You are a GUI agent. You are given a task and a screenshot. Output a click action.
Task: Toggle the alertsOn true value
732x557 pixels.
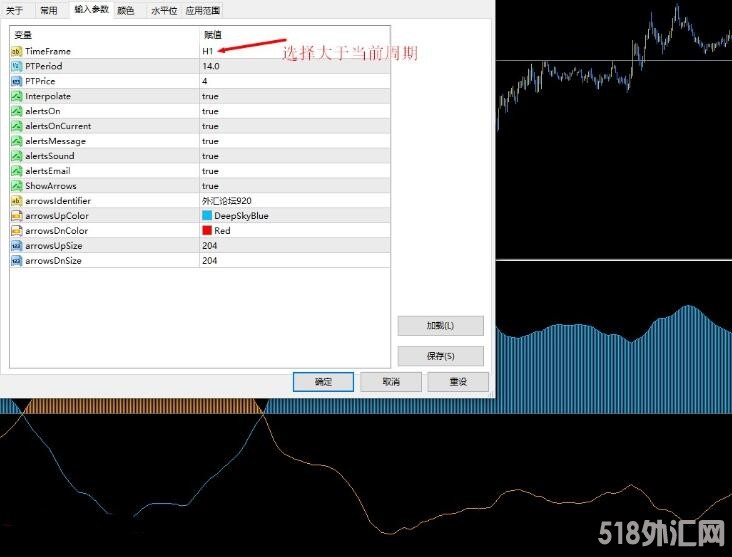click(210, 111)
